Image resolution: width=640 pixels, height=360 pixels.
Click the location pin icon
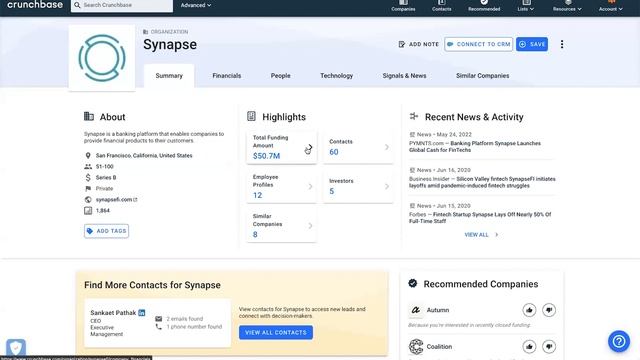[x=88, y=156]
